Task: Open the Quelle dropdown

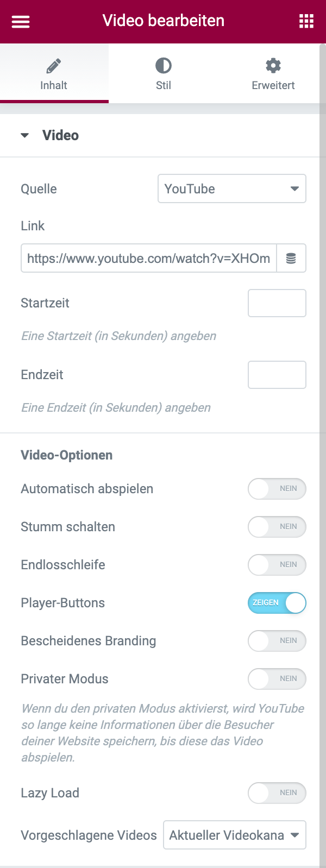Action: pos(231,189)
